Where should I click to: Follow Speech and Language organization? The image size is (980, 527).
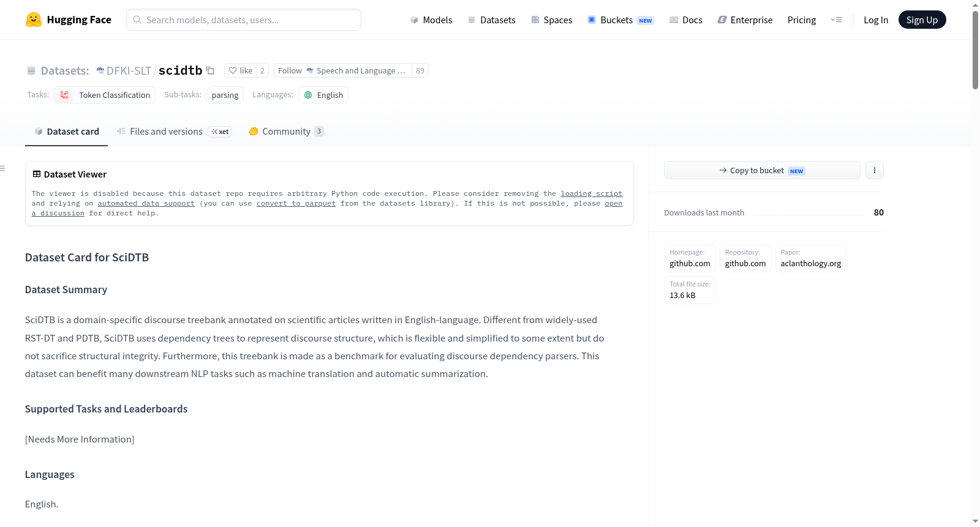point(342,70)
